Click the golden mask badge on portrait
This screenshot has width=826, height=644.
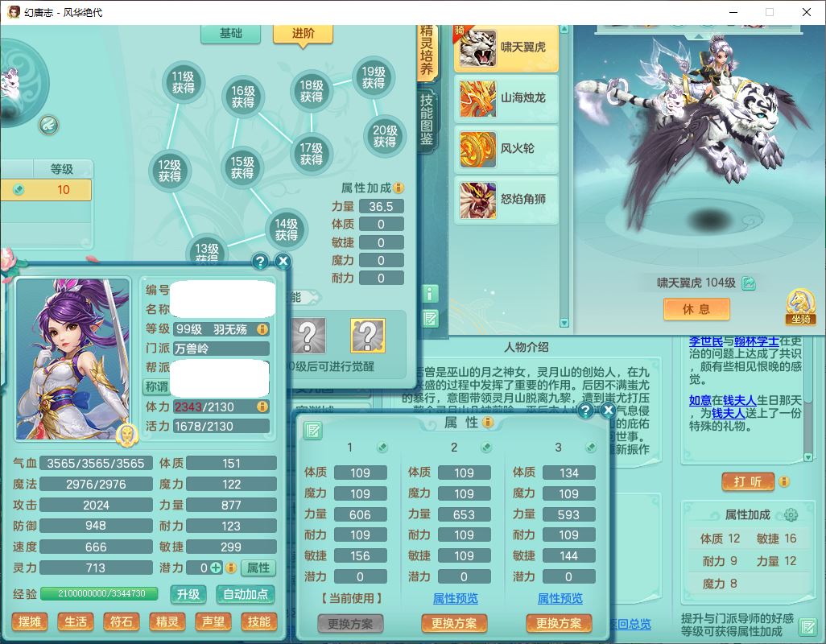click(126, 435)
